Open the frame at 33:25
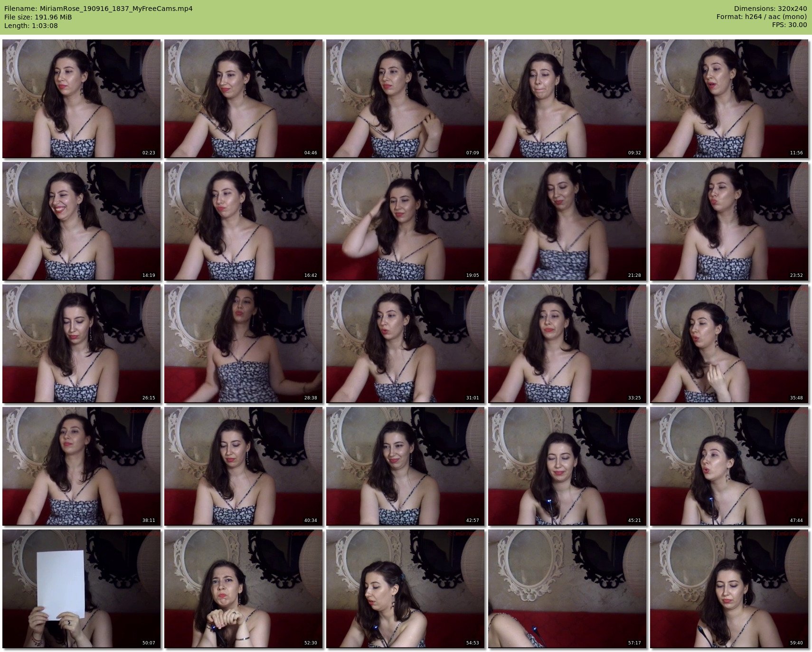 (567, 343)
